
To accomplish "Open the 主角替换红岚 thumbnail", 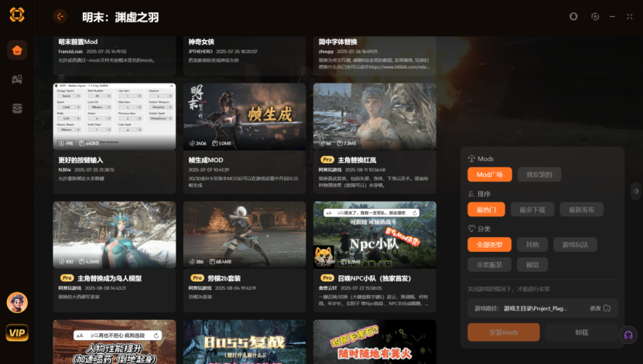I will point(375,117).
